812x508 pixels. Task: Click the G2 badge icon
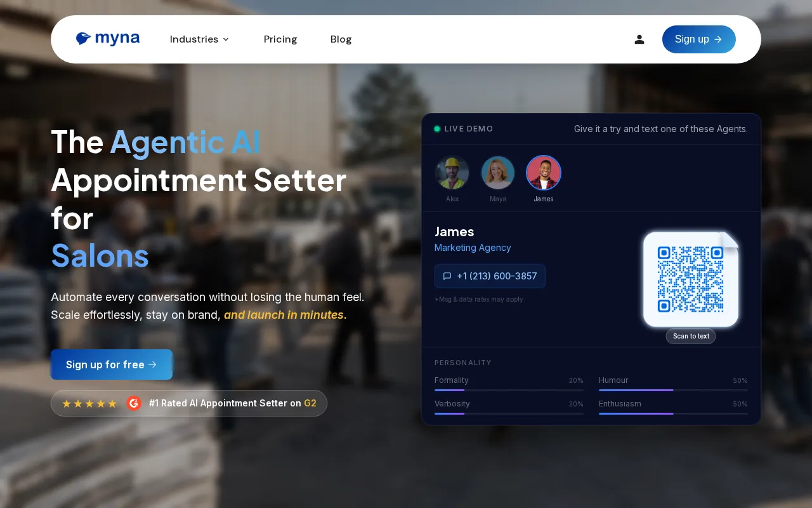coord(133,403)
